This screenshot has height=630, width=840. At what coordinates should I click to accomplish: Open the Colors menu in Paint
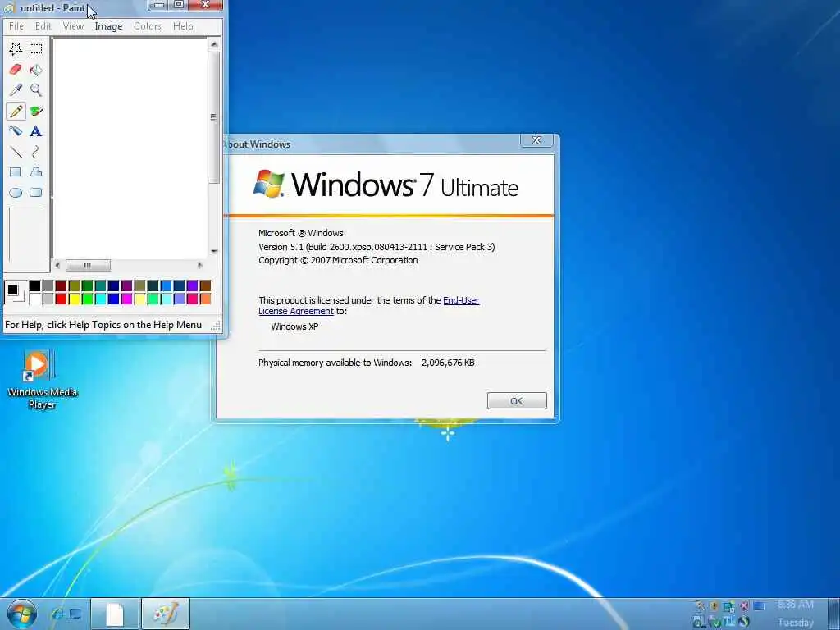click(148, 26)
